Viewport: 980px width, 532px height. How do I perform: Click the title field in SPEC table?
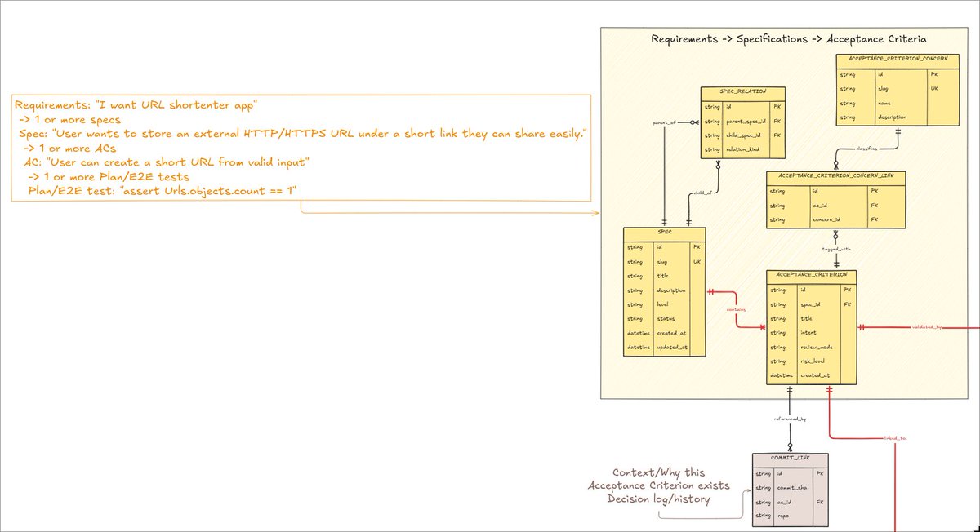pyautogui.click(x=662, y=277)
